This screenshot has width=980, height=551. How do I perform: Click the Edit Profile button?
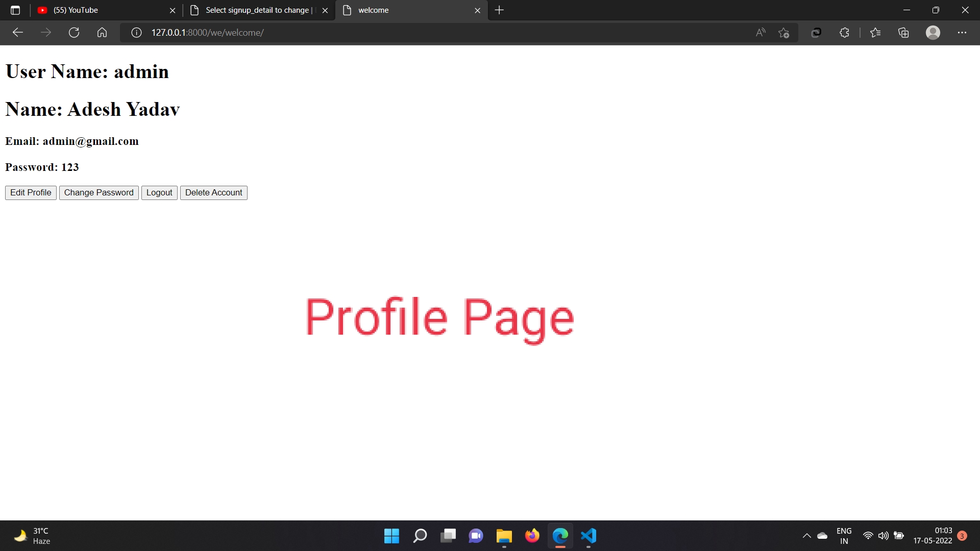[x=30, y=192]
